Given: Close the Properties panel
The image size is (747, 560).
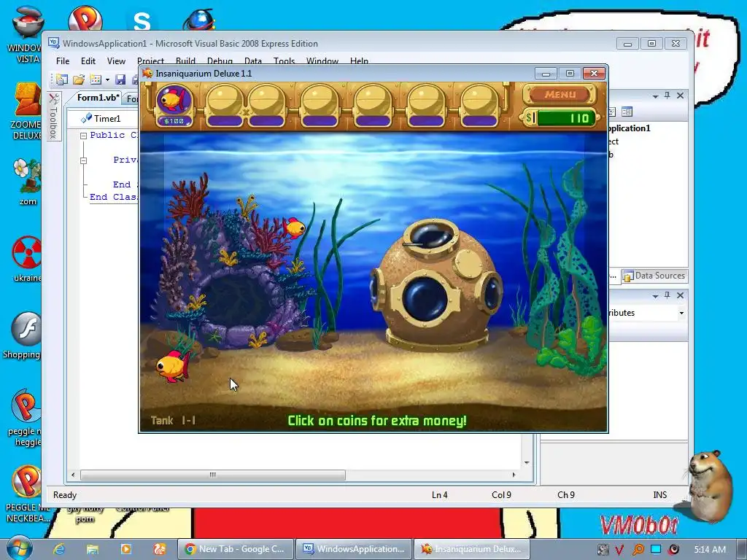Looking at the screenshot, I should tap(681, 296).
